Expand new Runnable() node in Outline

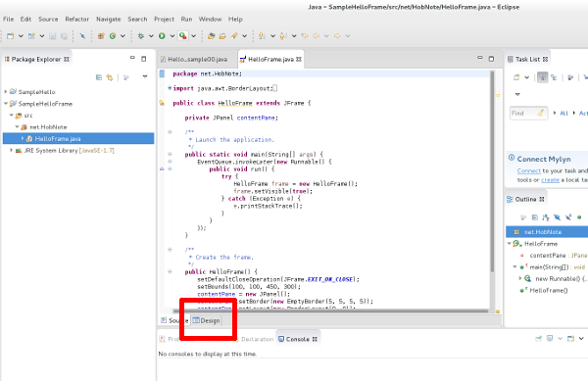(x=520, y=278)
